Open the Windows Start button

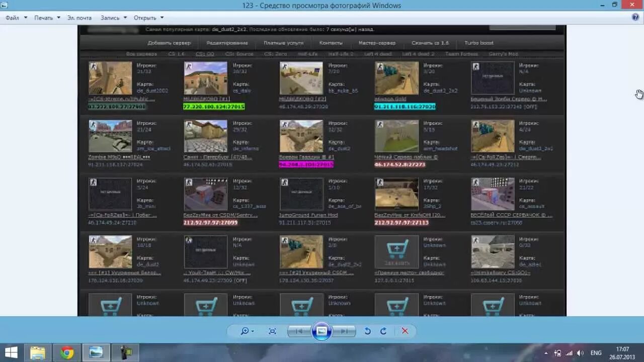(x=11, y=352)
